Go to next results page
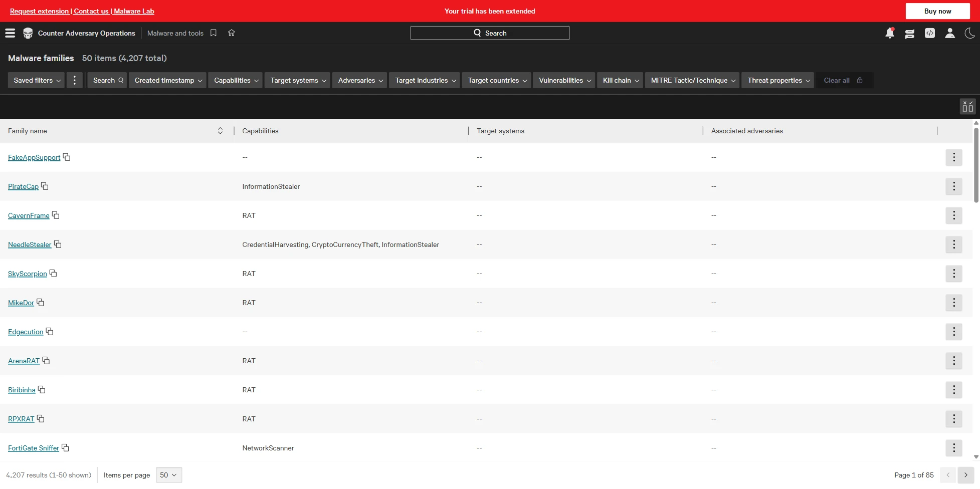This screenshot has width=980, height=489. click(x=965, y=475)
